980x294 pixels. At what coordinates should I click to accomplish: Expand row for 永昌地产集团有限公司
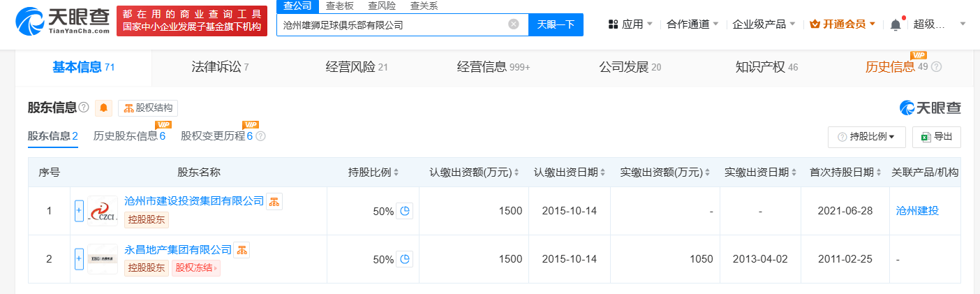(x=79, y=258)
